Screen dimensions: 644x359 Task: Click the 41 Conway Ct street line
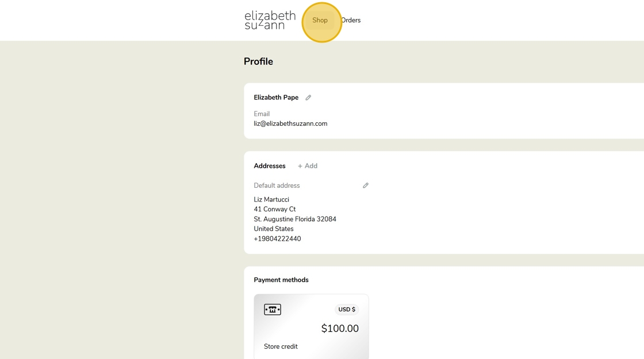click(275, 210)
